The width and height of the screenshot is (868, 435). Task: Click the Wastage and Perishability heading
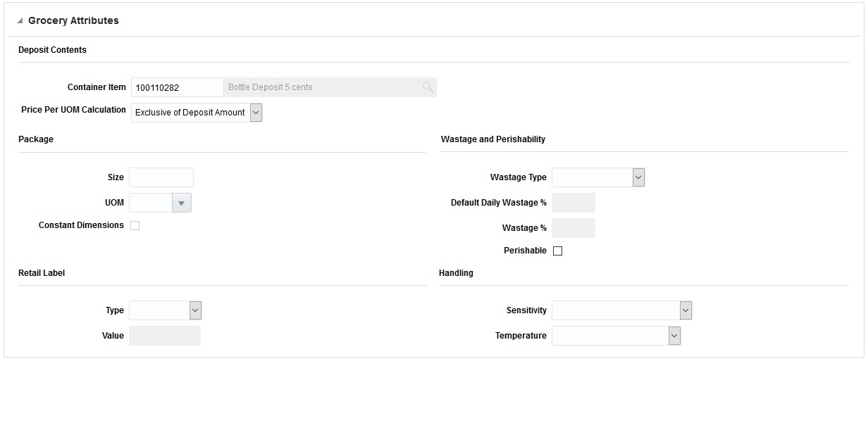point(493,139)
